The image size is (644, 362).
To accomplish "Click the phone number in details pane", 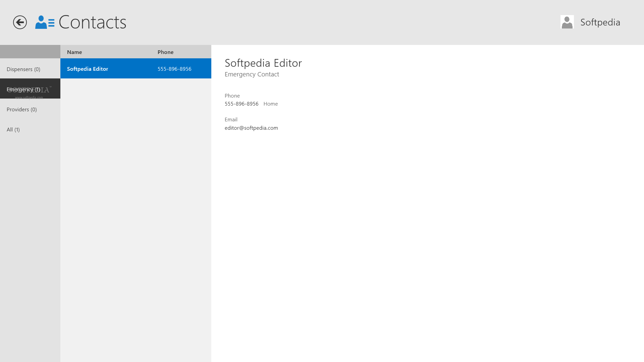I will (x=241, y=104).
